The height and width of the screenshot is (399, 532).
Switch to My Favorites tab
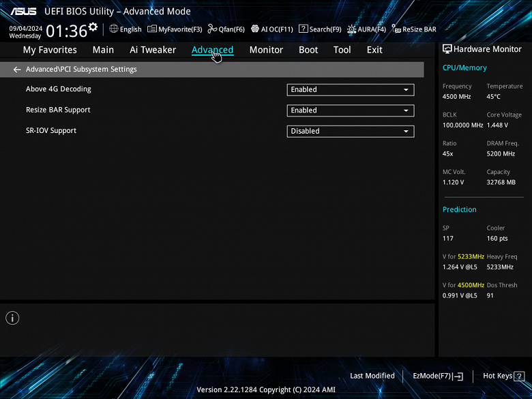(50, 50)
